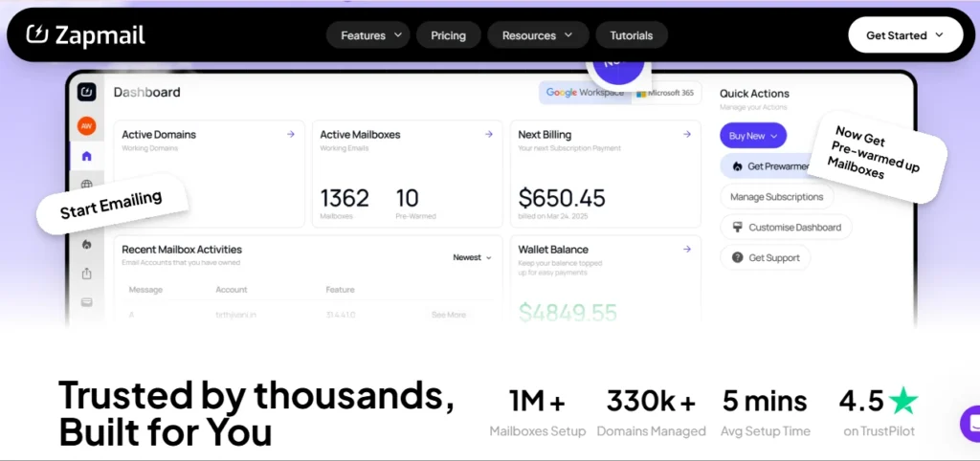Image resolution: width=980 pixels, height=461 pixels.
Task: Click the Zapmail lightning logo icon
Action: coord(37,34)
